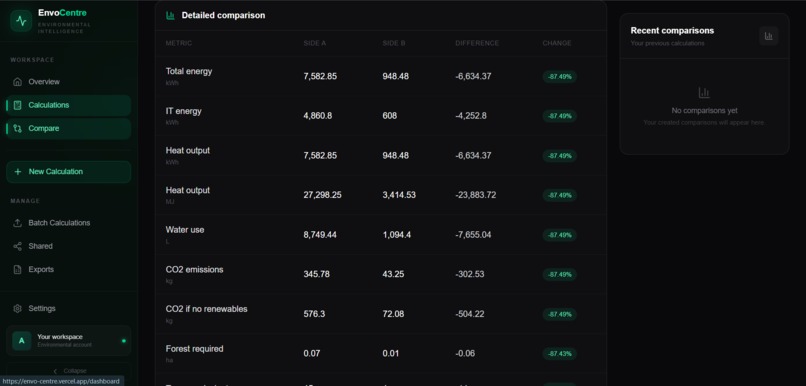Click the Detailed comparison bar chart icon
Screen dimensions: 806x386
170,15
